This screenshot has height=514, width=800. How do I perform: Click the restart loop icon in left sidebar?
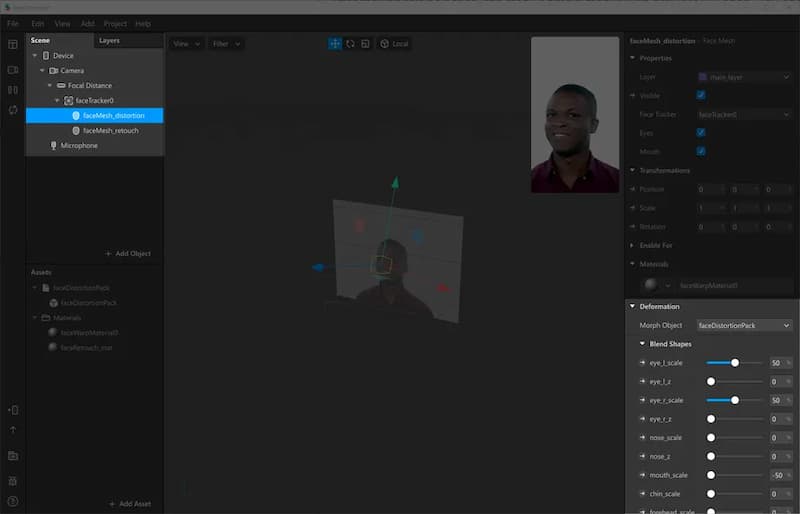point(13,110)
